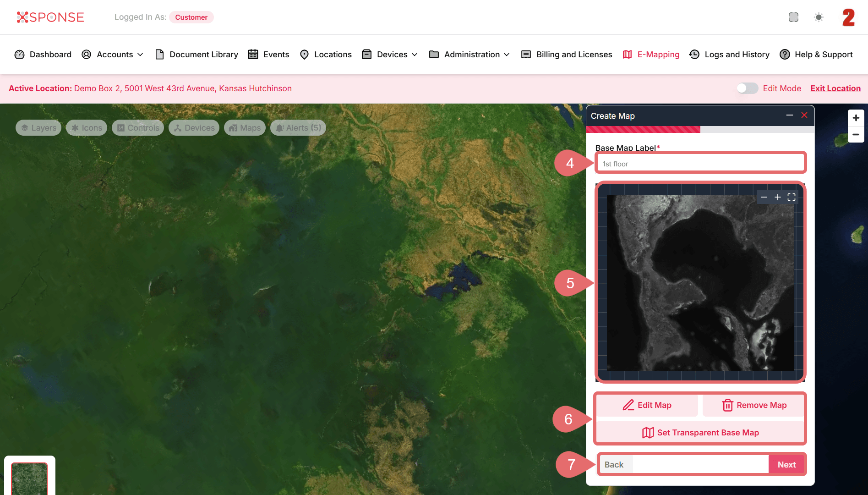This screenshot has height=495, width=868.
Task: Click the Create Map progress bar
Action: click(x=700, y=130)
